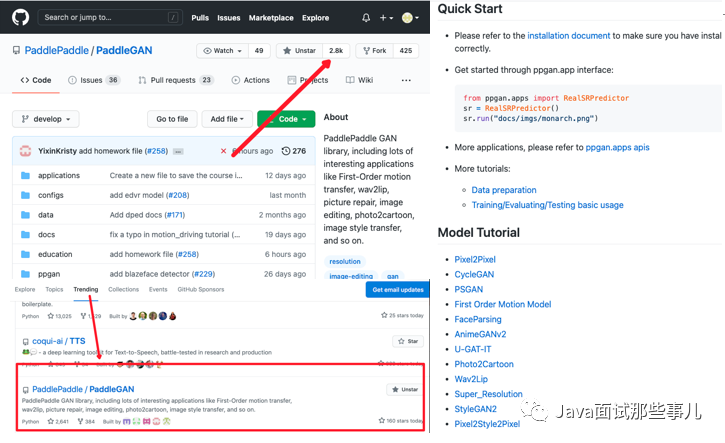Select the GitHub Sponsors tab
Viewport: 725px width, 443px height.
click(201, 289)
